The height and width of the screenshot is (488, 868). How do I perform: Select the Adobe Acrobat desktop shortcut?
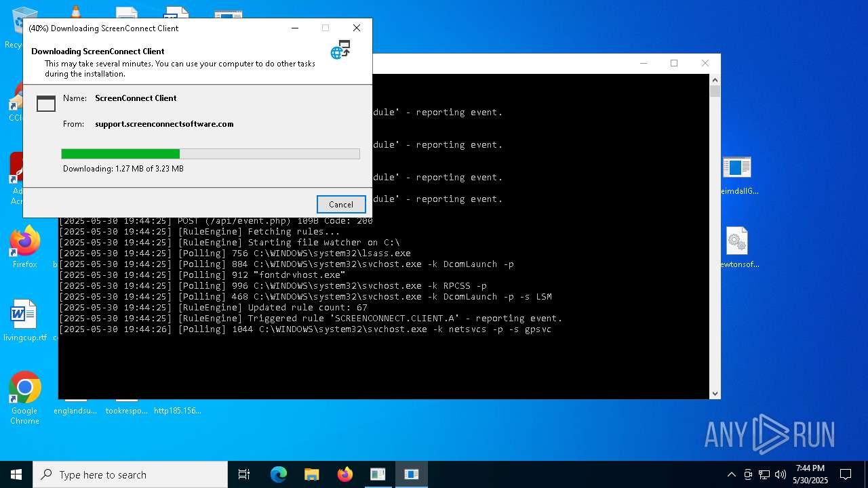pos(15,178)
